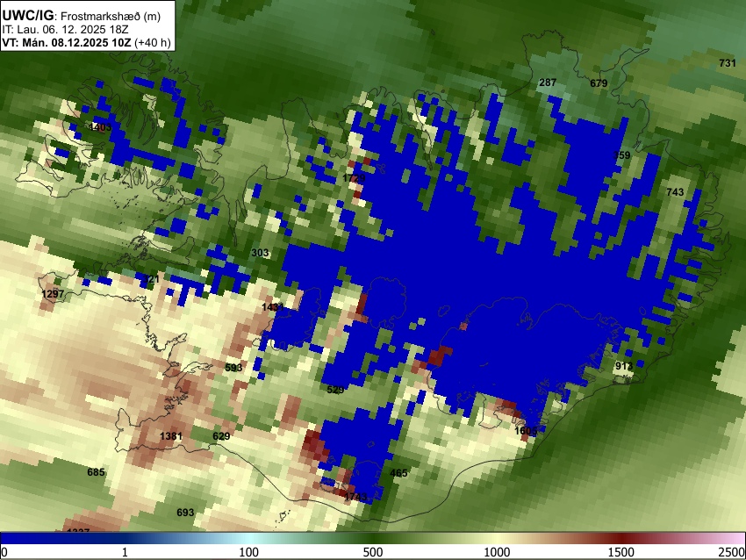Click the map value 1431
The height and width of the screenshot is (560, 746).
(x=273, y=307)
